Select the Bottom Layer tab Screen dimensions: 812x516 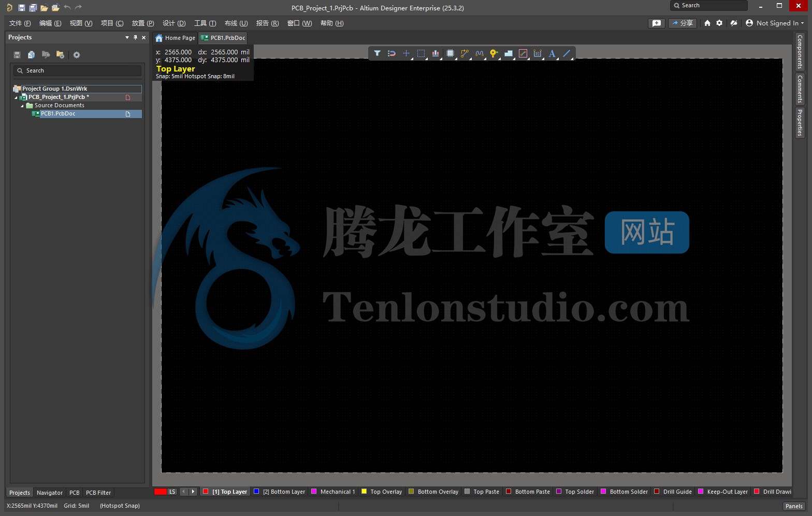(x=279, y=492)
